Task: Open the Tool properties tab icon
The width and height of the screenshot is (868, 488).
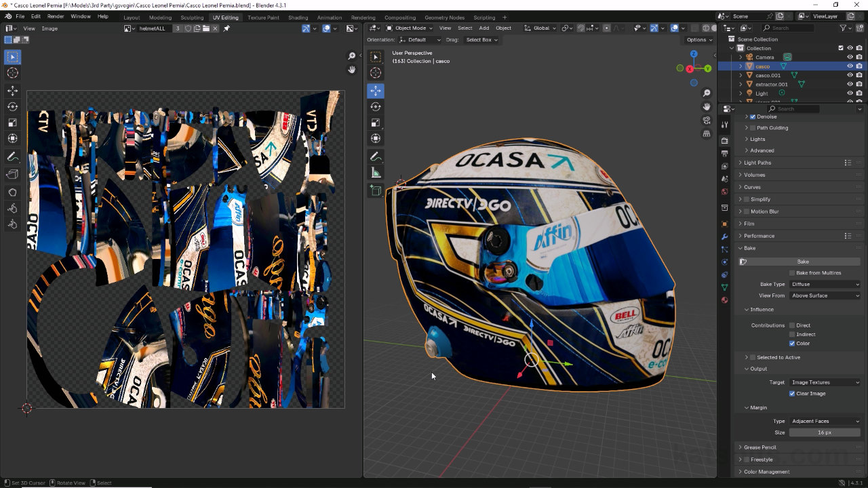Action: click(724, 124)
